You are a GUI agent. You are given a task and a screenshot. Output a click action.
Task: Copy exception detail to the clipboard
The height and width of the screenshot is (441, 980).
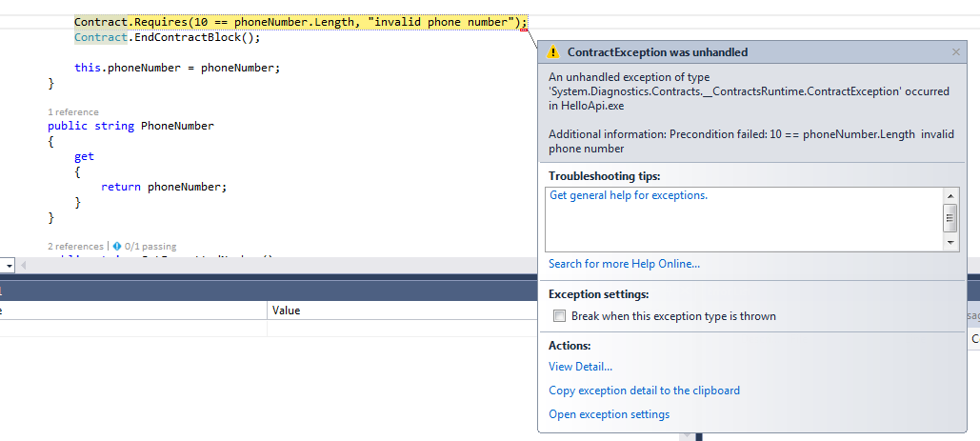[644, 391]
